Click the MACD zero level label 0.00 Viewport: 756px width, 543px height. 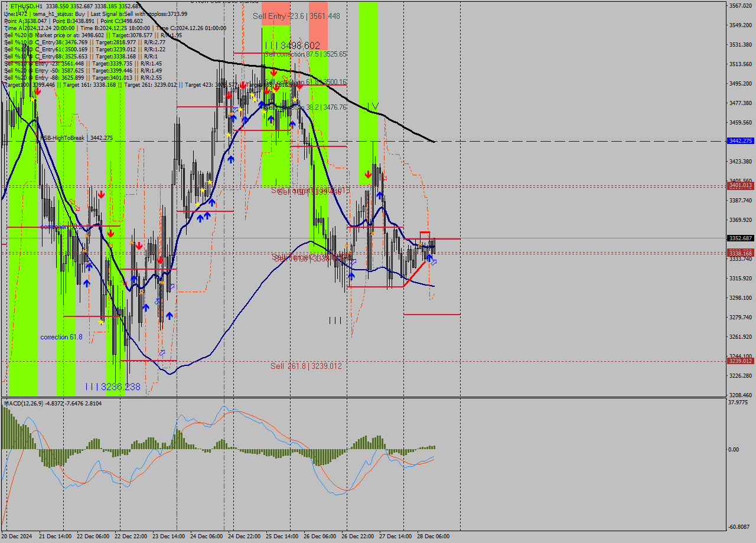pos(734,450)
